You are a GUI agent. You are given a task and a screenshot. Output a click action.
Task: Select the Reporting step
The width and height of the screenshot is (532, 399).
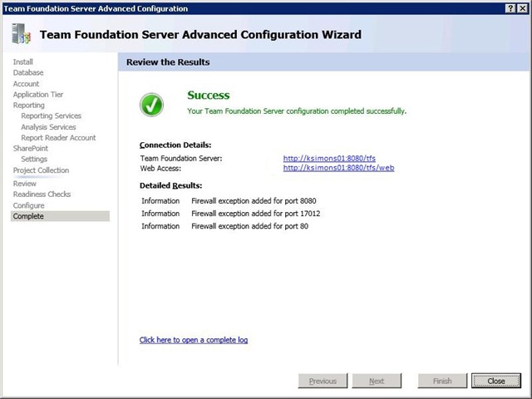(x=29, y=106)
